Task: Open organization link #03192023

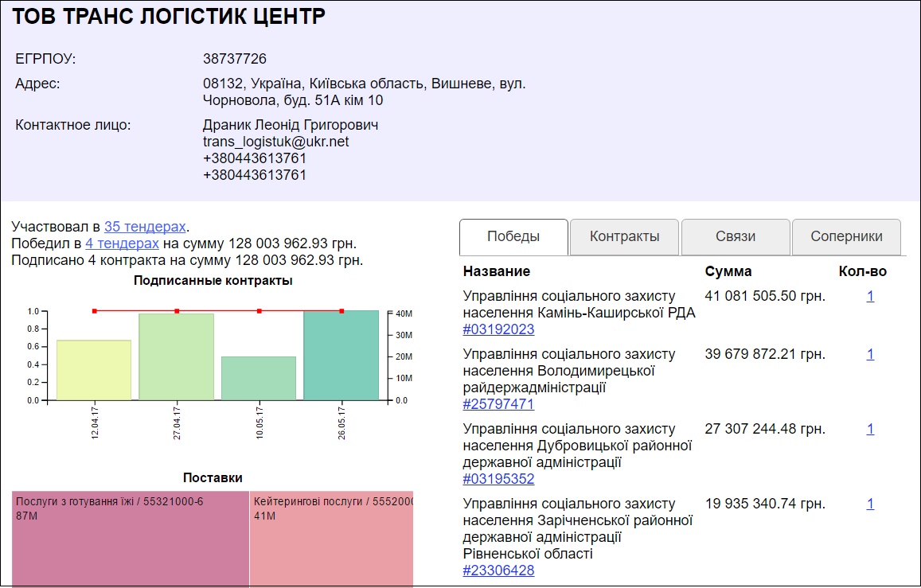Action: [498, 329]
